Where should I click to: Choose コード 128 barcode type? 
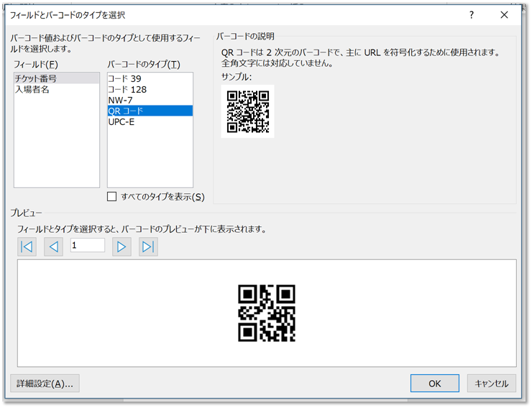(x=150, y=89)
